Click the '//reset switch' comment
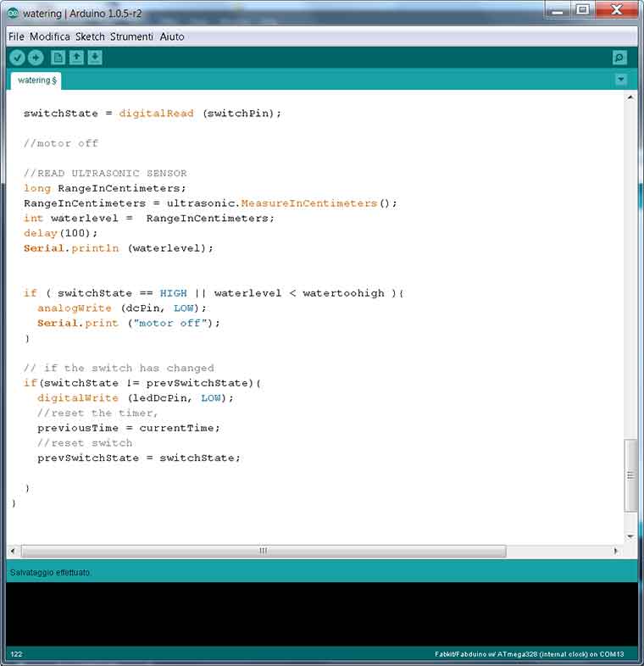 click(x=85, y=443)
